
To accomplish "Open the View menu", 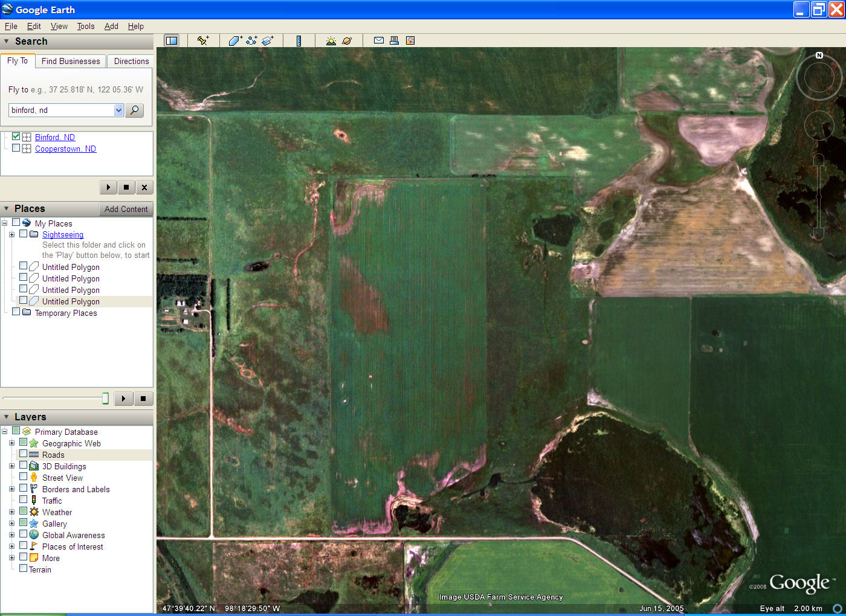I will point(59,26).
